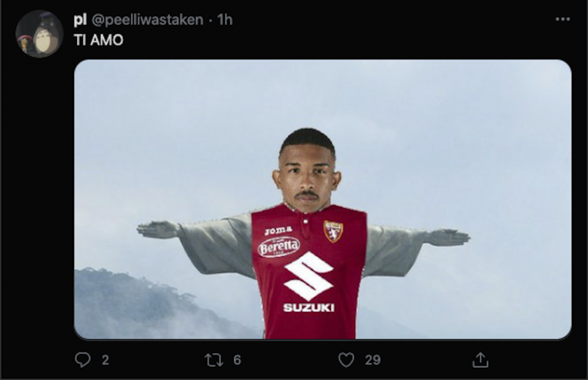Open the @peelliwastaken handle link
This screenshot has height=380, width=588.
148,20
